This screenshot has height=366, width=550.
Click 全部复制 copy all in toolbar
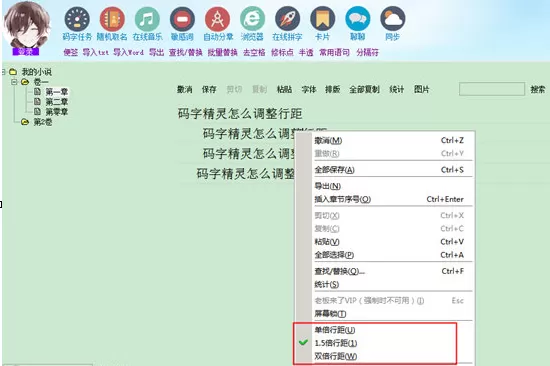click(364, 89)
